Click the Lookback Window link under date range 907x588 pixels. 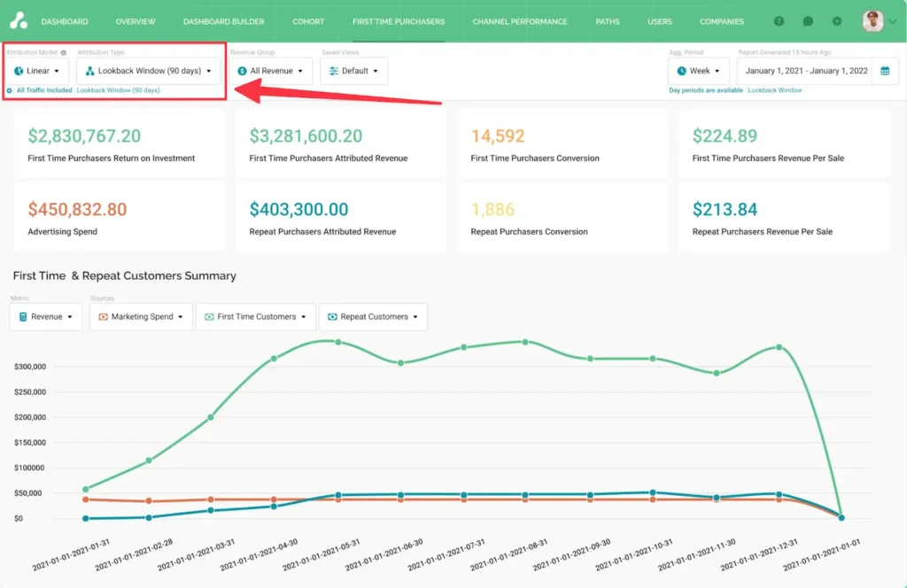775,90
